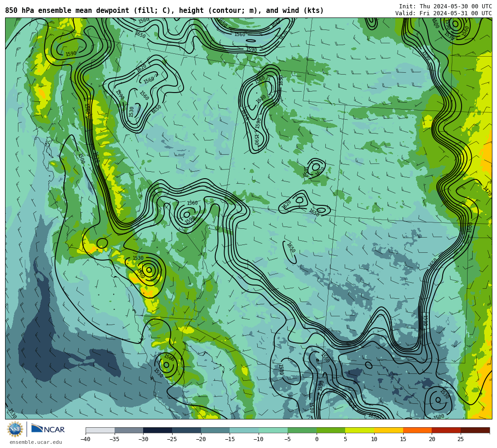Pick the light gray -40 to -35 swatch

100,430
